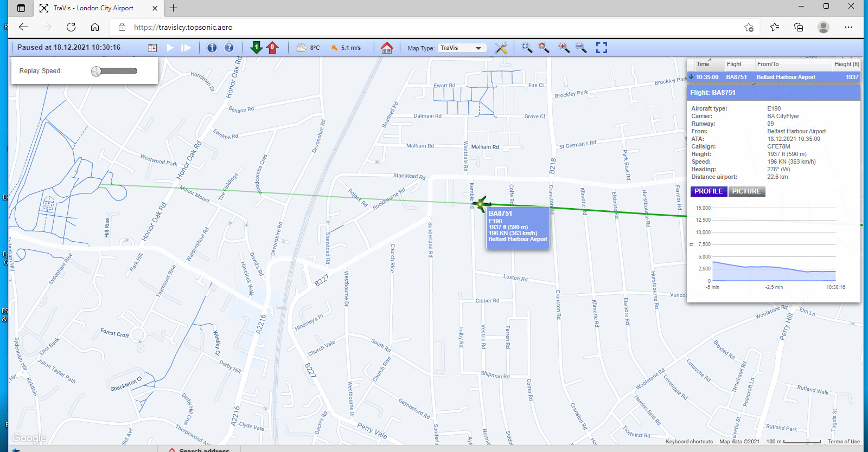Switch to the PICTURE tab
The width and height of the screenshot is (868, 452).
tap(746, 191)
